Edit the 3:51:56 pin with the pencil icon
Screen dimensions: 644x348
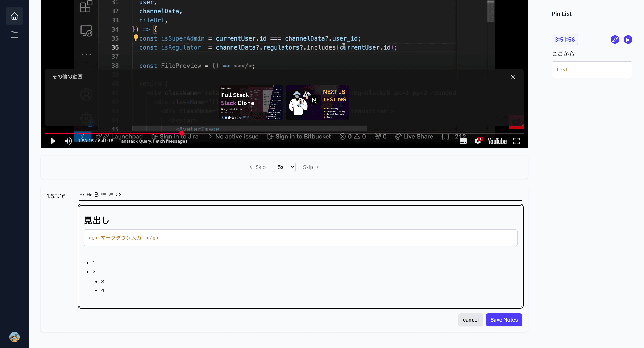pos(615,40)
